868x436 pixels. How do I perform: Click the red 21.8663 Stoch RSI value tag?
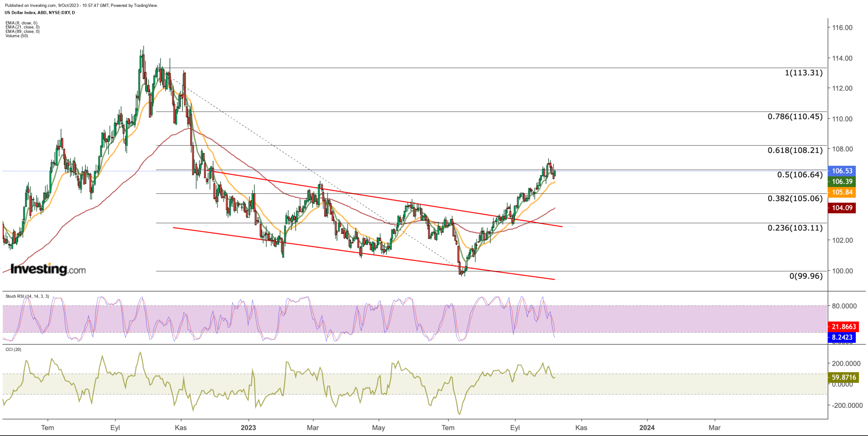[843, 326]
